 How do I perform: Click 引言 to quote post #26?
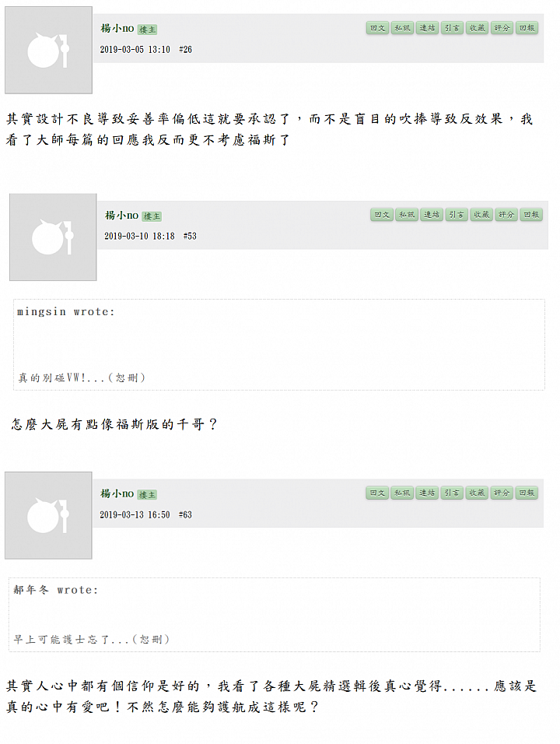452,28
